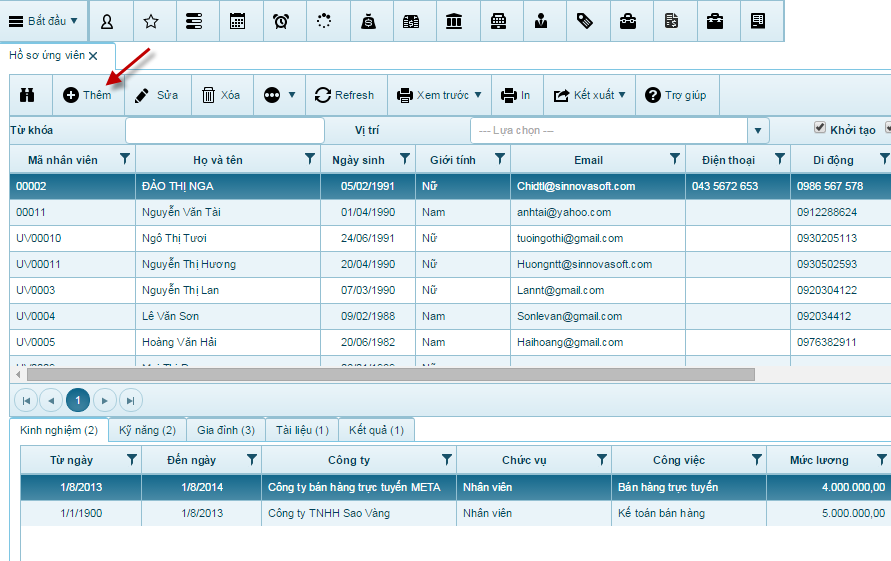Open the alarm clock icon
The height and width of the screenshot is (561, 891).
click(x=281, y=21)
